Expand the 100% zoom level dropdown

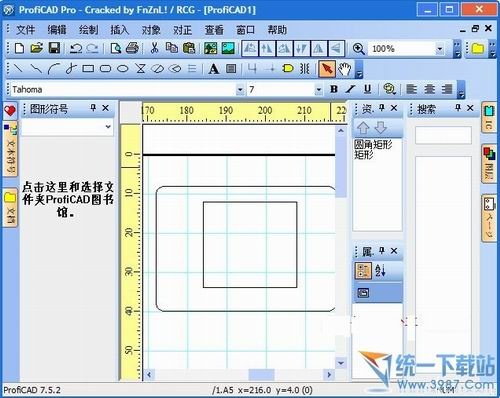440,49
